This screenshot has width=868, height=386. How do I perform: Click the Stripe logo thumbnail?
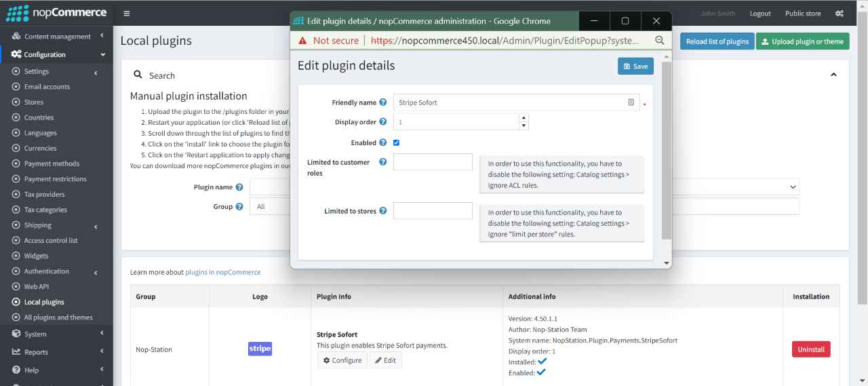[260, 349]
